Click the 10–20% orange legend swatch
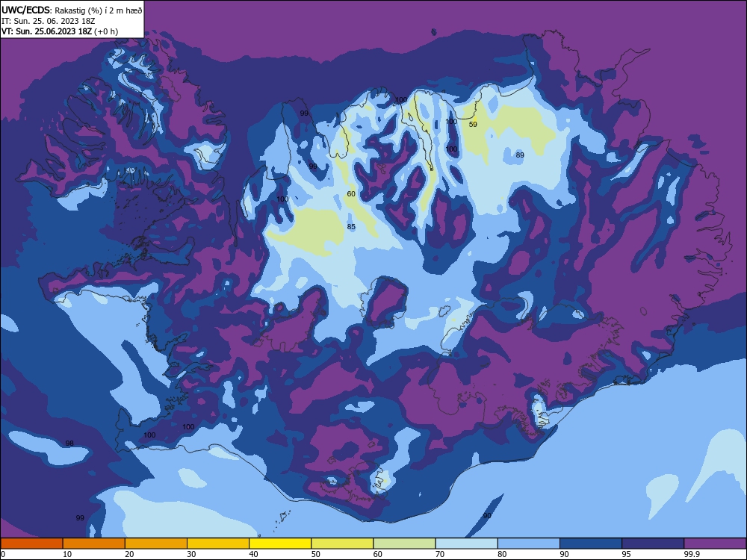 pyautogui.click(x=94, y=544)
